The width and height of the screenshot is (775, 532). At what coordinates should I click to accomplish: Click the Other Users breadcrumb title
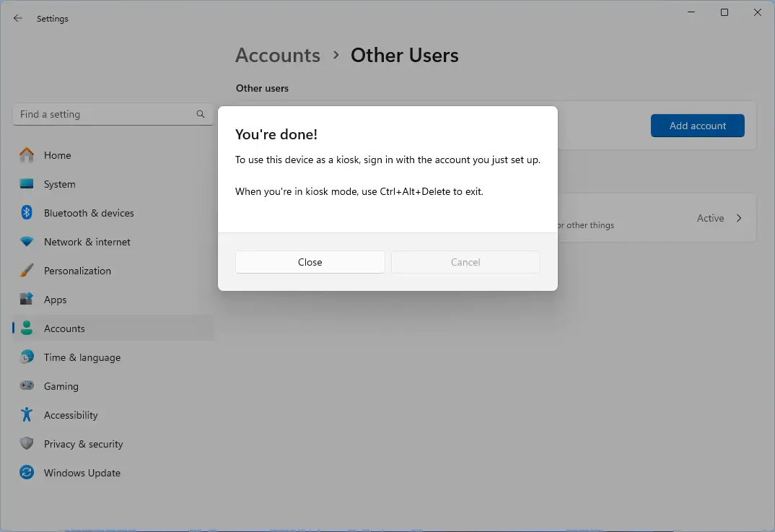pyautogui.click(x=404, y=55)
